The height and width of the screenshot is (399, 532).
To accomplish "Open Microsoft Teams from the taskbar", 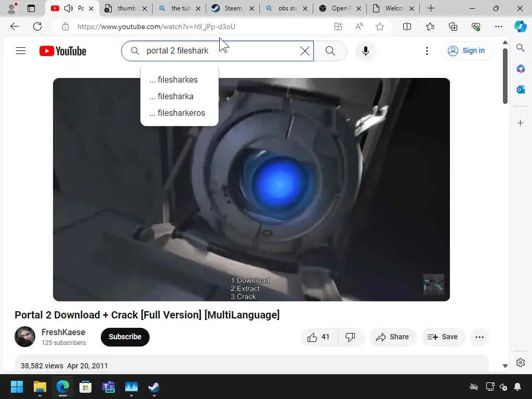I will [109, 387].
